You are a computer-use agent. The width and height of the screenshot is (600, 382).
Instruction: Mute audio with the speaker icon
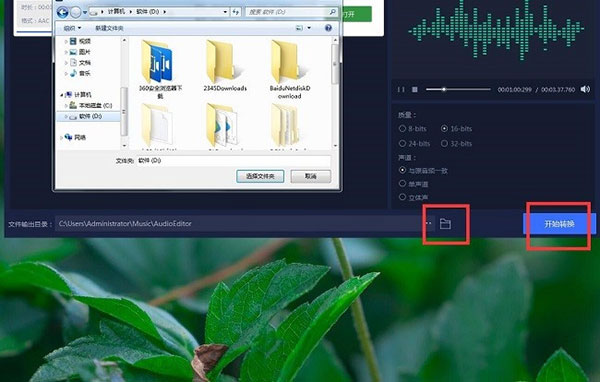point(585,89)
